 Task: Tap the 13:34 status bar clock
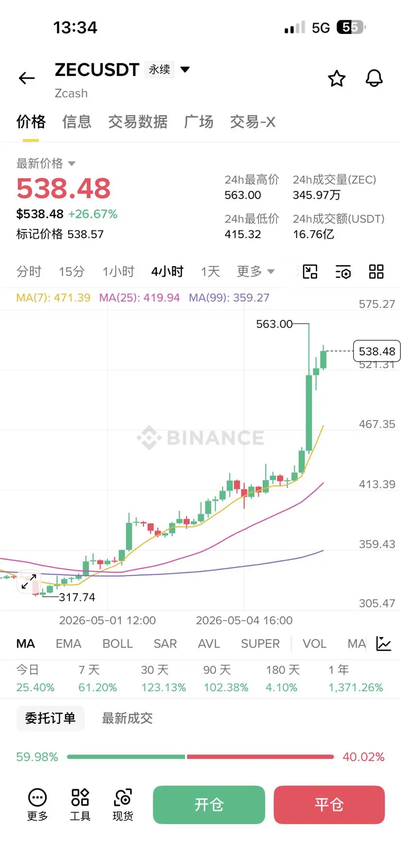[x=75, y=28]
